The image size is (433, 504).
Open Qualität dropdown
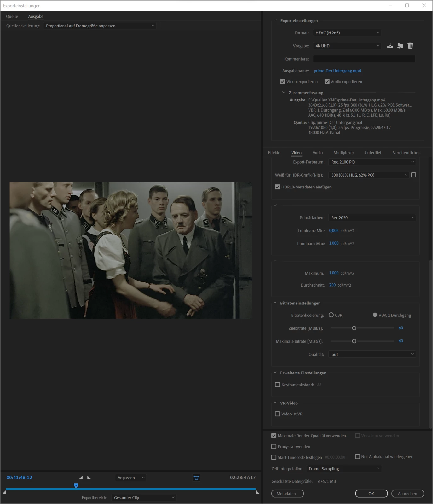(x=372, y=354)
